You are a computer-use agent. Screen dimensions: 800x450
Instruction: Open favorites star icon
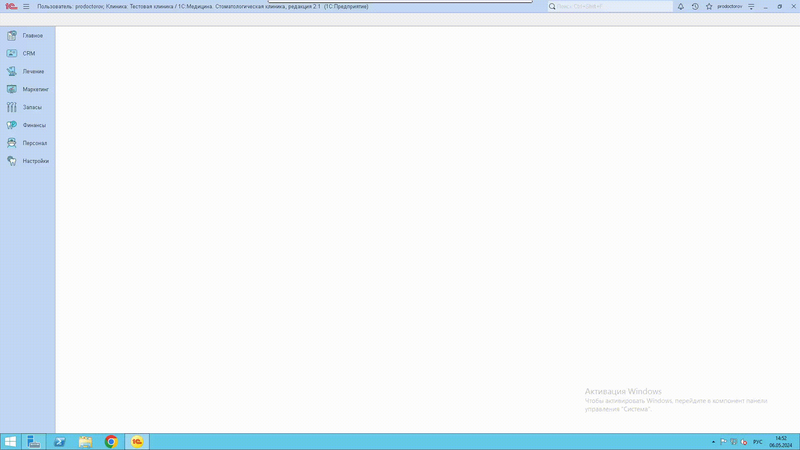coord(709,7)
